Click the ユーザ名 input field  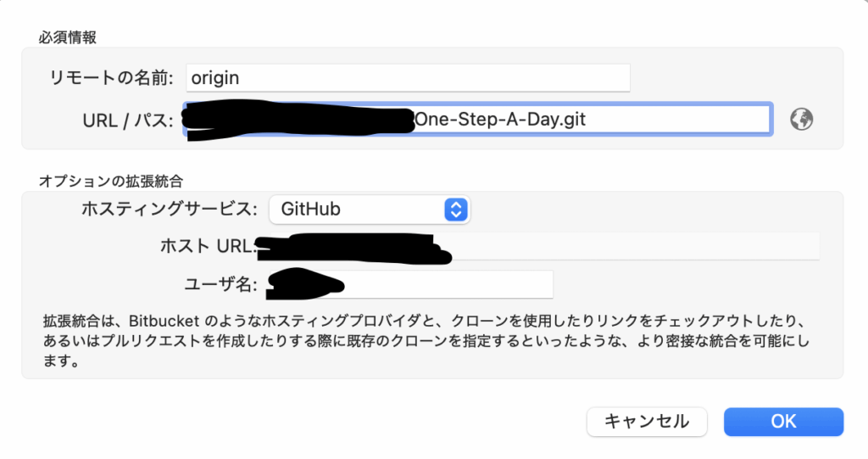[x=409, y=284]
